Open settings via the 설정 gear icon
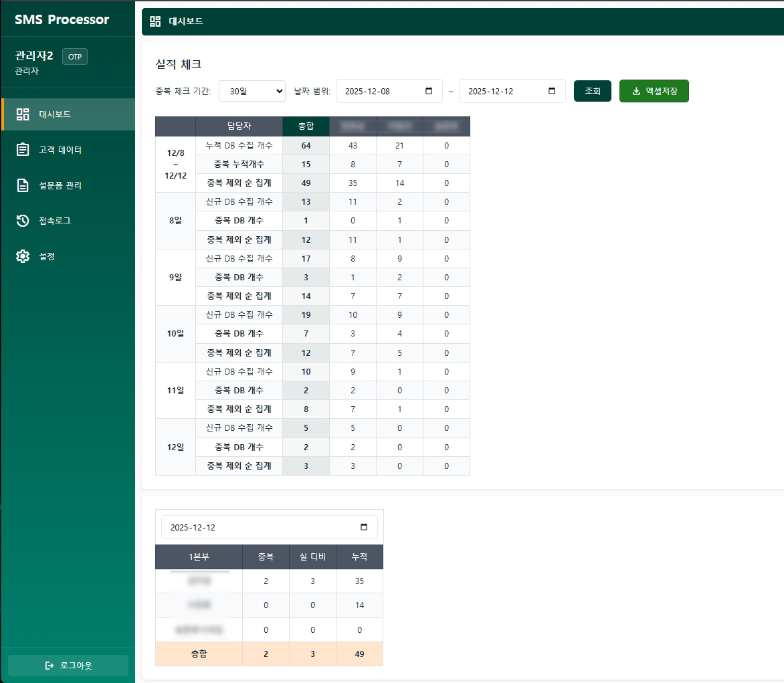The width and height of the screenshot is (784, 683). [x=22, y=256]
